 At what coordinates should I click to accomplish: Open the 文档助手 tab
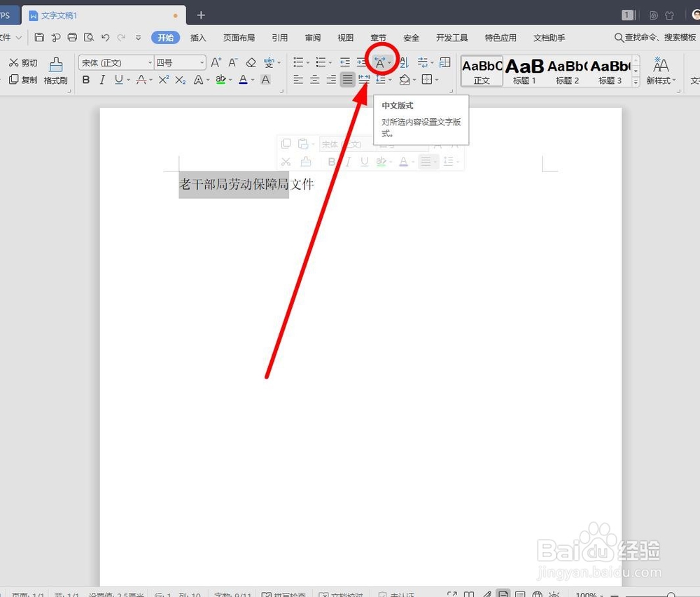[549, 38]
